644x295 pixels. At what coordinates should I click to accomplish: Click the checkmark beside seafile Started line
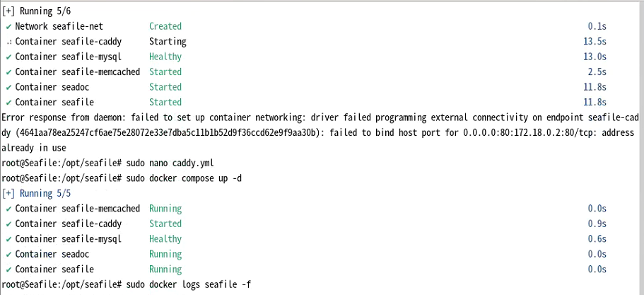pyautogui.click(x=8, y=103)
